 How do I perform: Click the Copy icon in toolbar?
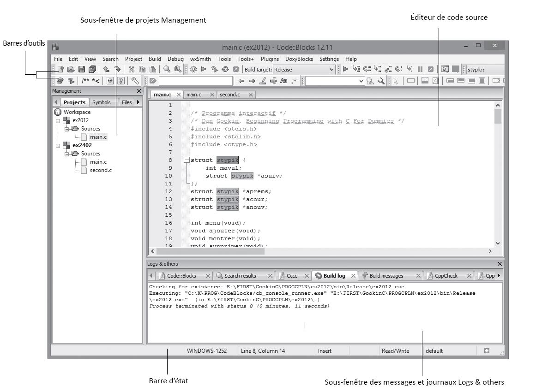[x=142, y=70]
